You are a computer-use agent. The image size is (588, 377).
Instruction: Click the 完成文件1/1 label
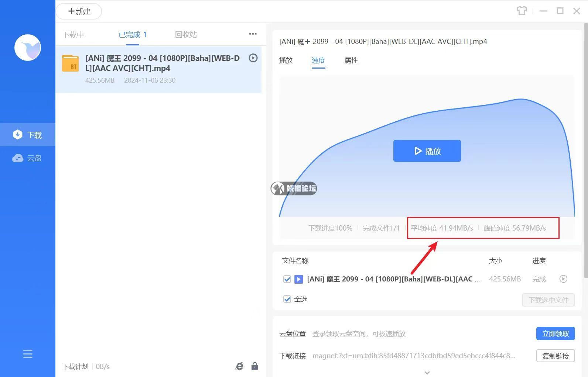[x=381, y=228]
